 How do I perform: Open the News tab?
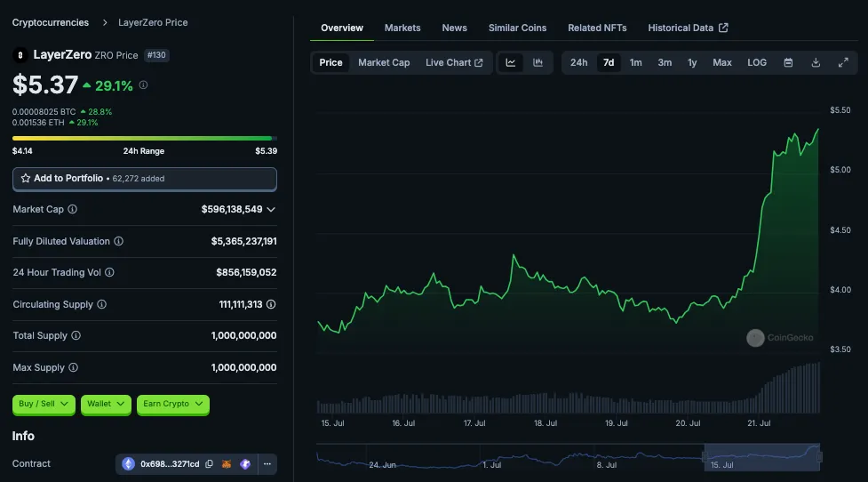pos(455,28)
